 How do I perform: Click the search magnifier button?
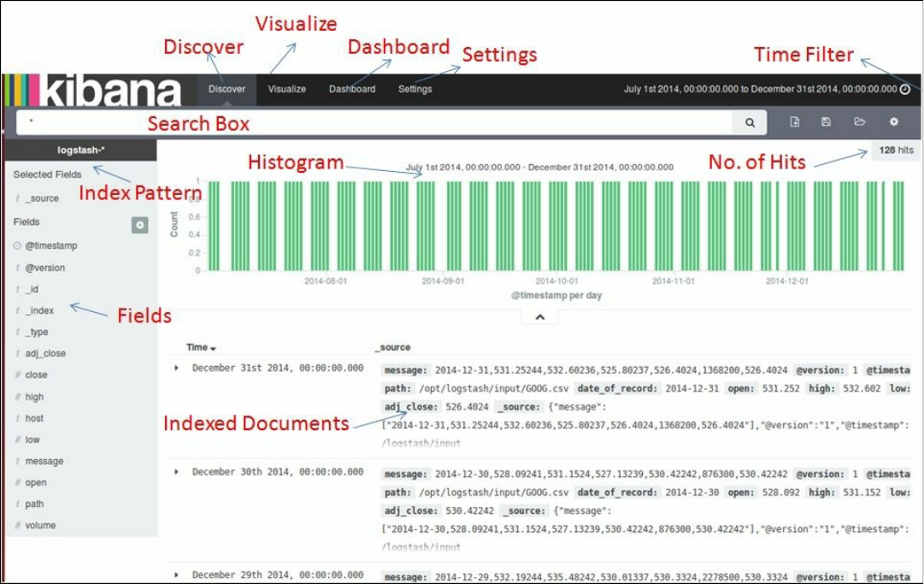click(x=750, y=122)
